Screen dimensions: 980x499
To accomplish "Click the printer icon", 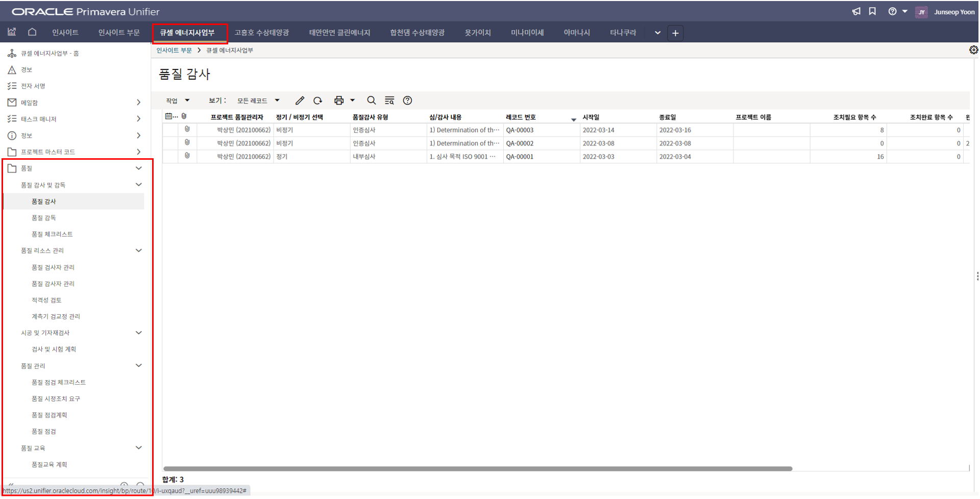I will (338, 101).
